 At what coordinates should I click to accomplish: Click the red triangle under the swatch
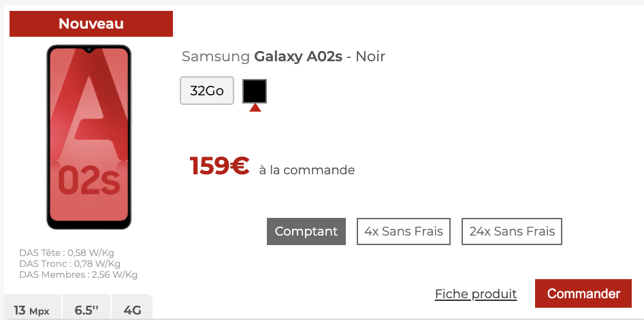[255, 108]
